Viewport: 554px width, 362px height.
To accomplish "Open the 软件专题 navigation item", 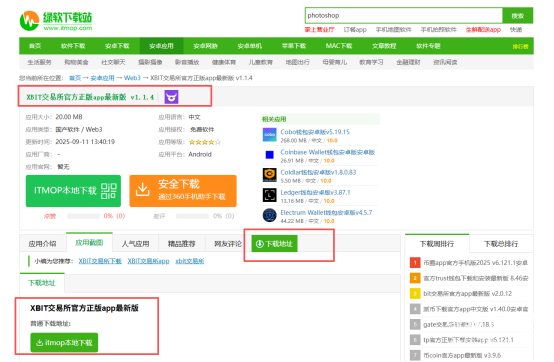I will pos(428,46).
